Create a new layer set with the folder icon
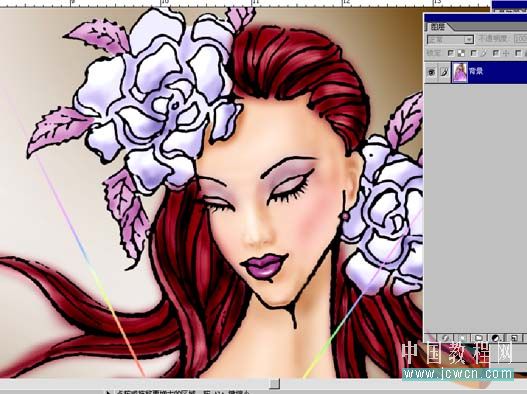This screenshot has height=394, width=527. (x=479, y=338)
